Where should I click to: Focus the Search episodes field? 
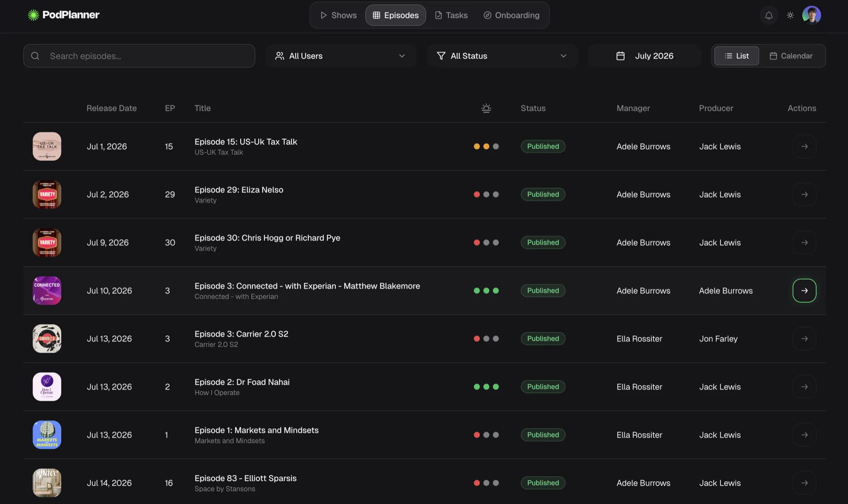click(x=139, y=56)
